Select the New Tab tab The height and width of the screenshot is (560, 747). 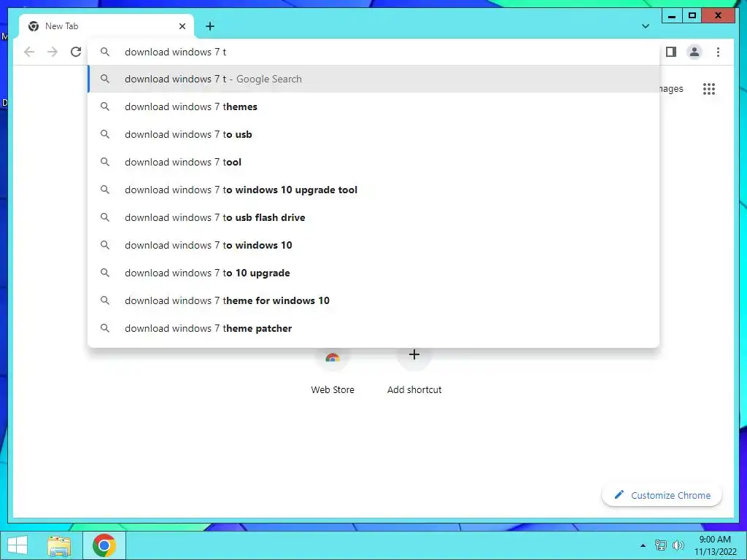(107, 26)
